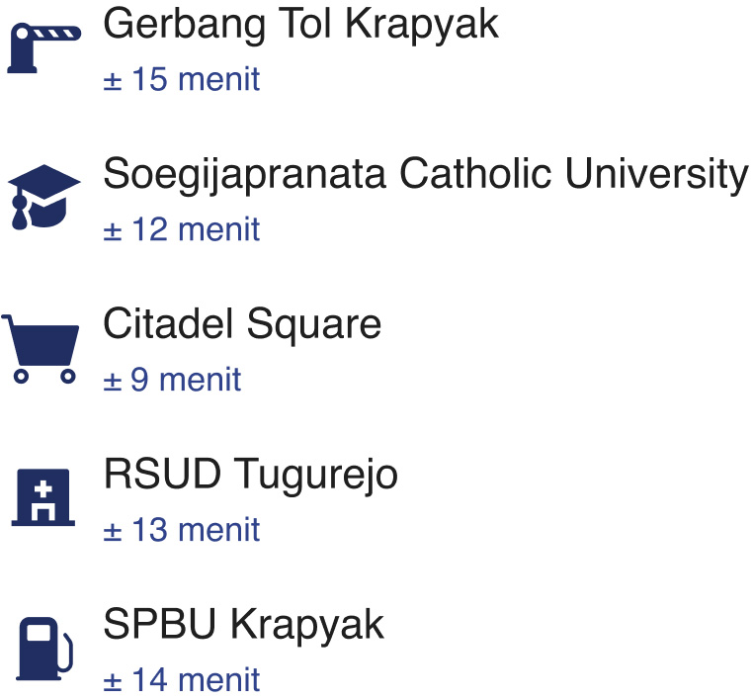The image size is (752, 700).
Task: Click the ± 12 menit travel time
Action: [x=182, y=229]
